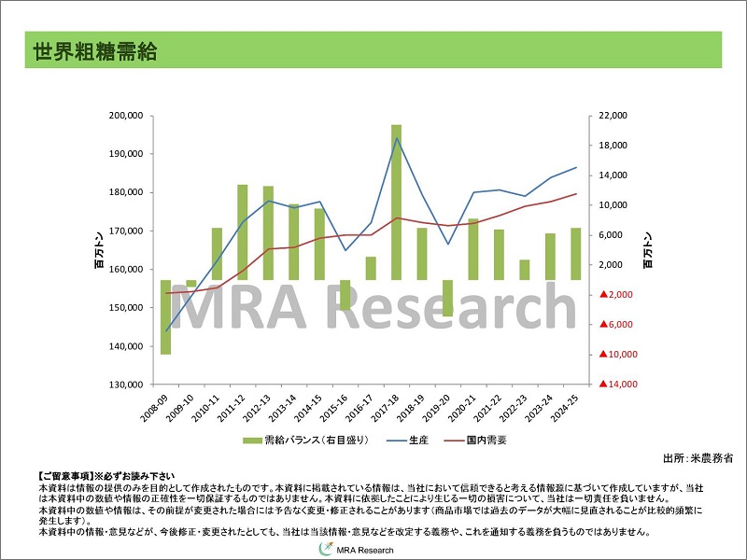Click the red negative value ▲14,000
Screen dimensions: 747x560
[618, 385]
